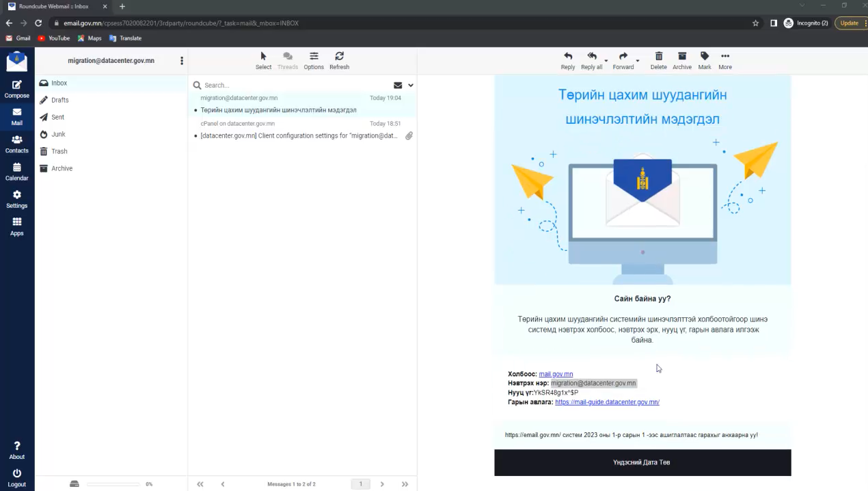Toggle the unread filter envelope icon
The image size is (868, 491).
(x=398, y=85)
